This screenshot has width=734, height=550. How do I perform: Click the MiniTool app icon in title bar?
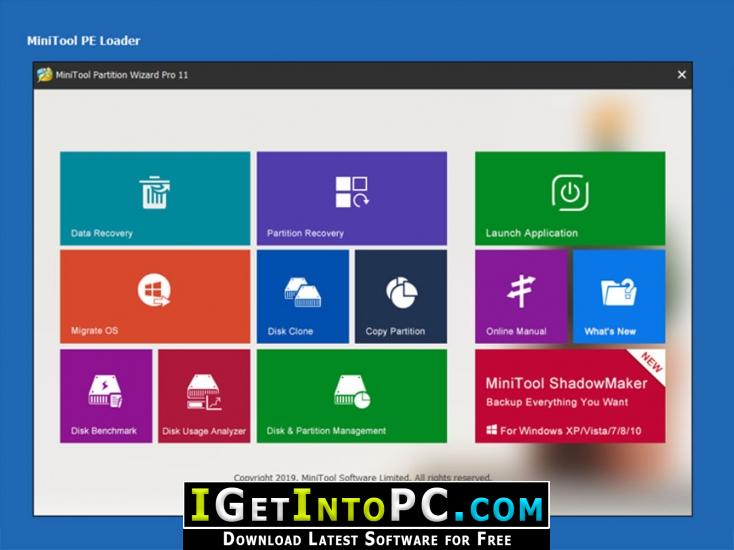pyautogui.click(x=44, y=75)
